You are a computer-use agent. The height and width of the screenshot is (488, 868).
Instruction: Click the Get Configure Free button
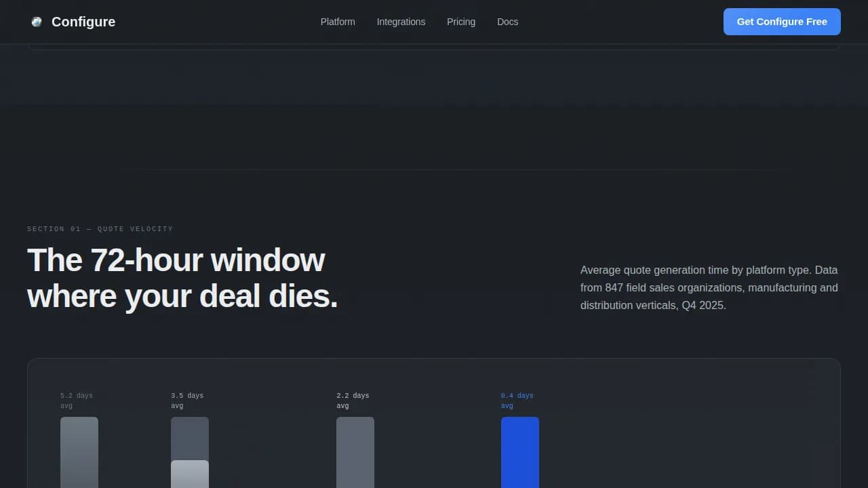[x=782, y=22]
